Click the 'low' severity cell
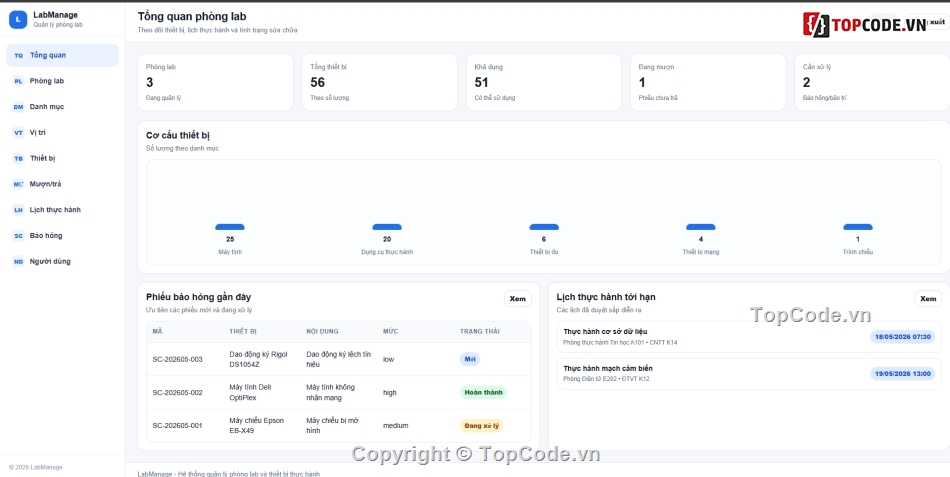Image resolution: width=950 pixels, height=477 pixels. coord(388,359)
